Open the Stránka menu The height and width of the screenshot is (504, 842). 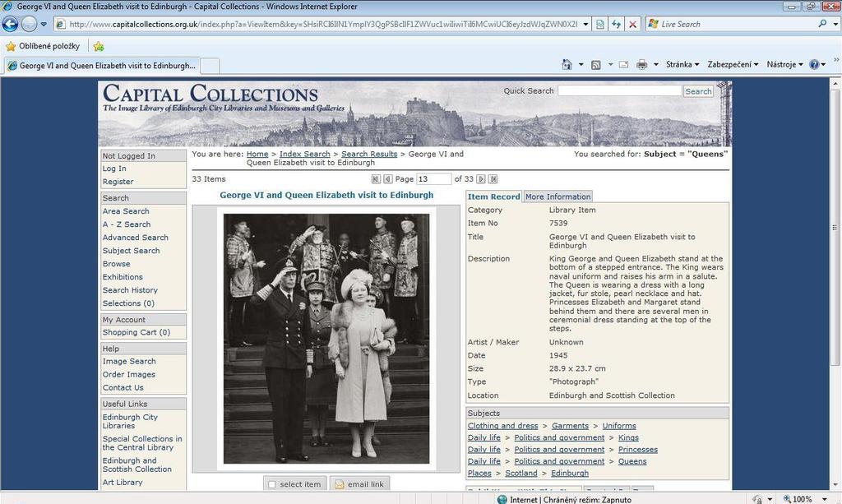point(682,64)
